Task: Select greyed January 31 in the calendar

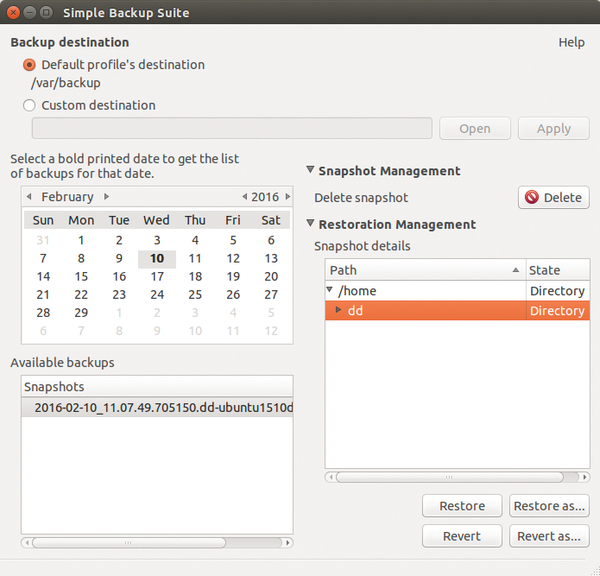Action: pyautogui.click(x=43, y=240)
